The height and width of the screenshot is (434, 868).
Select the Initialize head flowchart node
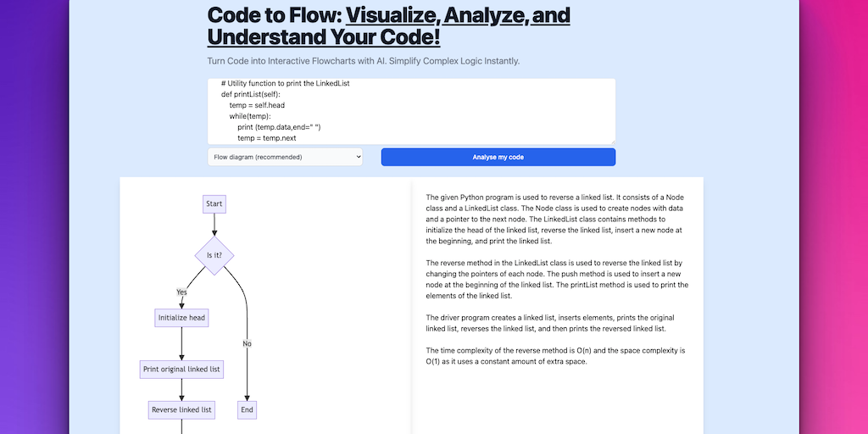pos(181,318)
